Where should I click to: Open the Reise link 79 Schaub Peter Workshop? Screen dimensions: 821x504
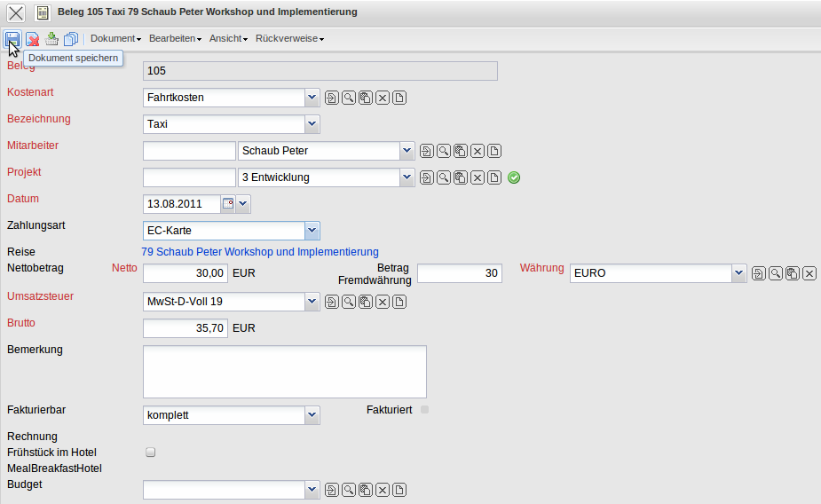click(259, 252)
